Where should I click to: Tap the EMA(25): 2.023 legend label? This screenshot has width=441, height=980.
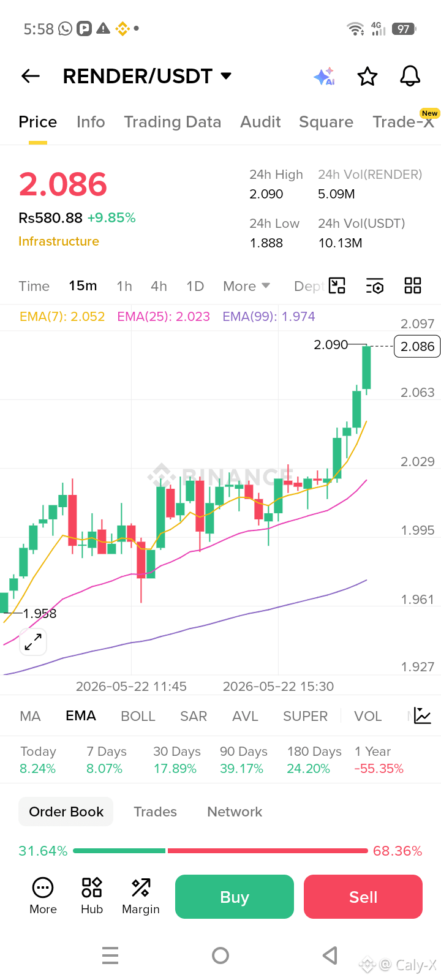point(164,317)
